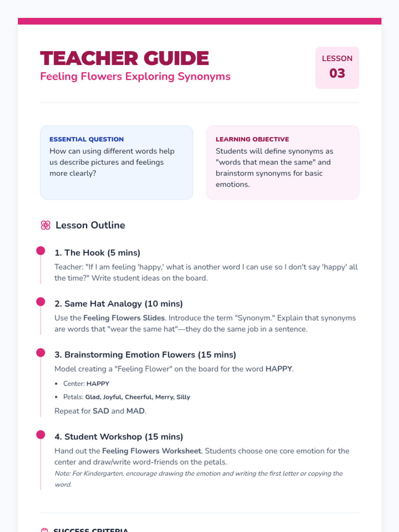Open the Feeling Flowers Worksheet reference

click(x=151, y=451)
